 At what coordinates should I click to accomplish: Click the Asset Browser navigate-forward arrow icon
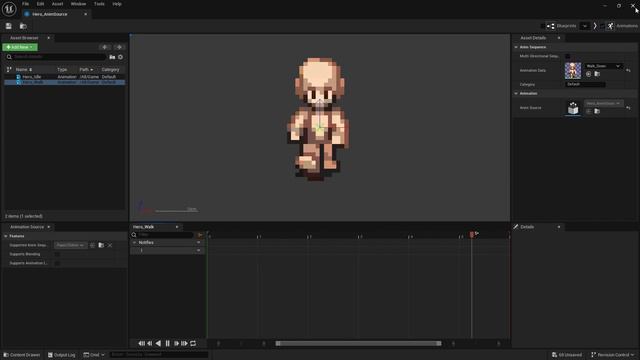click(119, 47)
